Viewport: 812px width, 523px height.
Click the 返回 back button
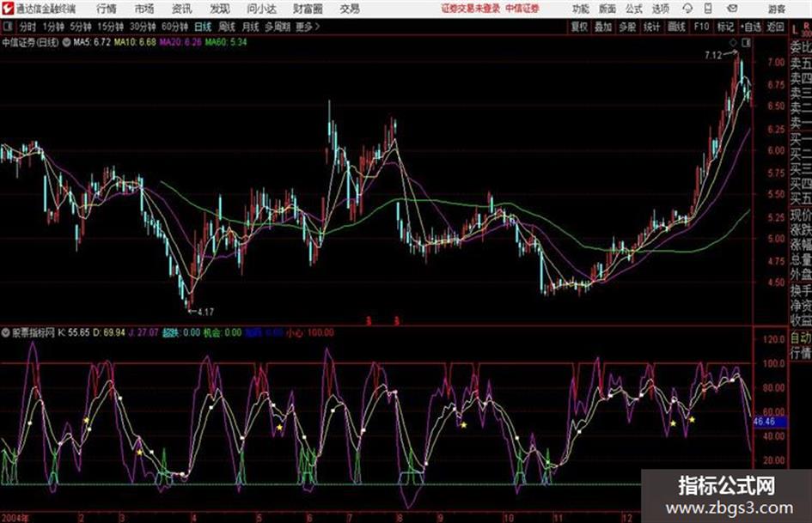pyautogui.click(x=775, y=27)
